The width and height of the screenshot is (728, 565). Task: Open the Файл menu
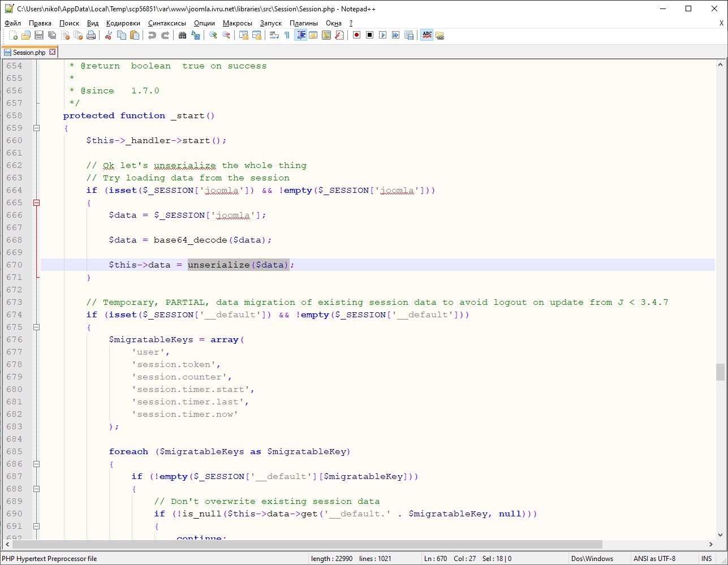click(x=12, y=23)
